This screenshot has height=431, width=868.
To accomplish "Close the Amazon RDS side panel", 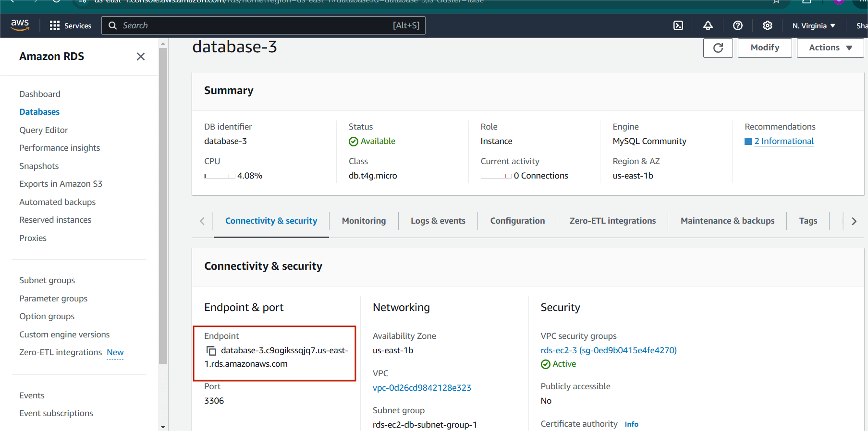I will click(141, 57).
